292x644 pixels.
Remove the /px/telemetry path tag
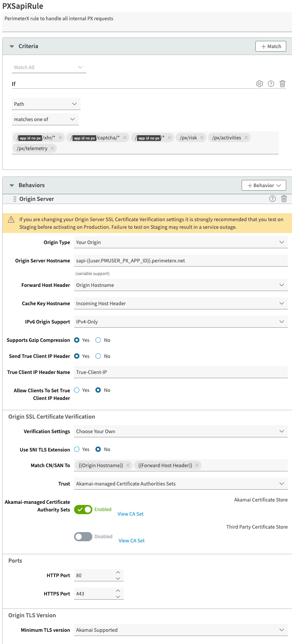coord(52,148)
